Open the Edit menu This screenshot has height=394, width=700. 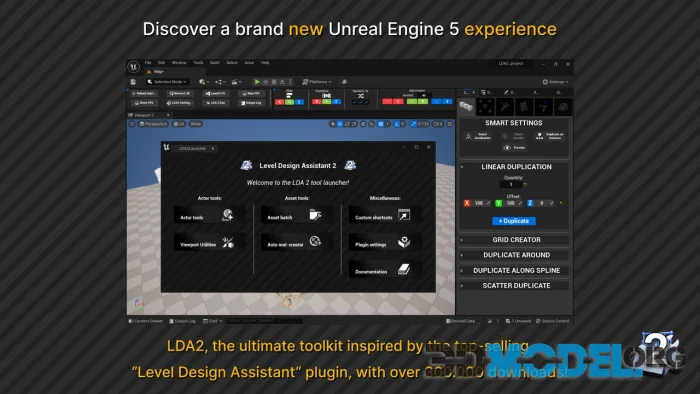coord(162,63)
